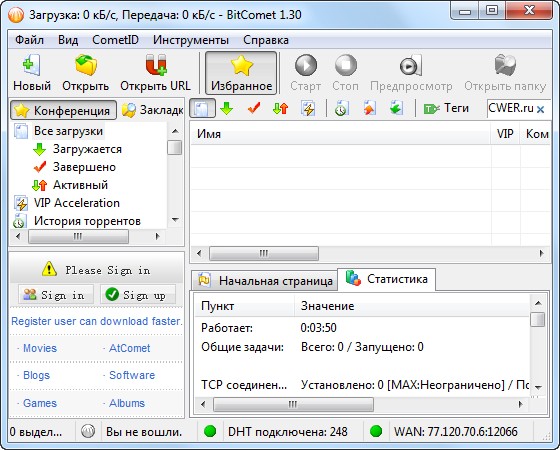Switch to the Начальная страница tab
The height and width of the screenshot is (450, 560).
click(x=265, y=281)
